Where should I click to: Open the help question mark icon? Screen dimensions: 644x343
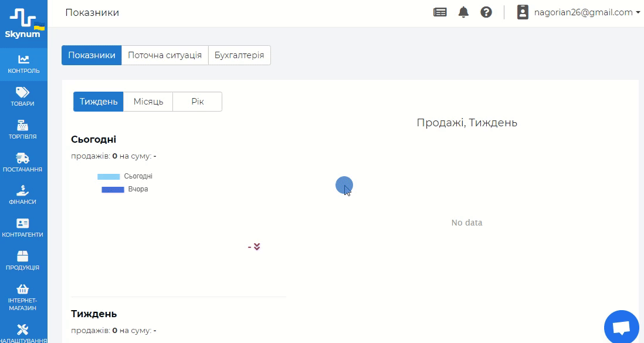pos(486,12)
